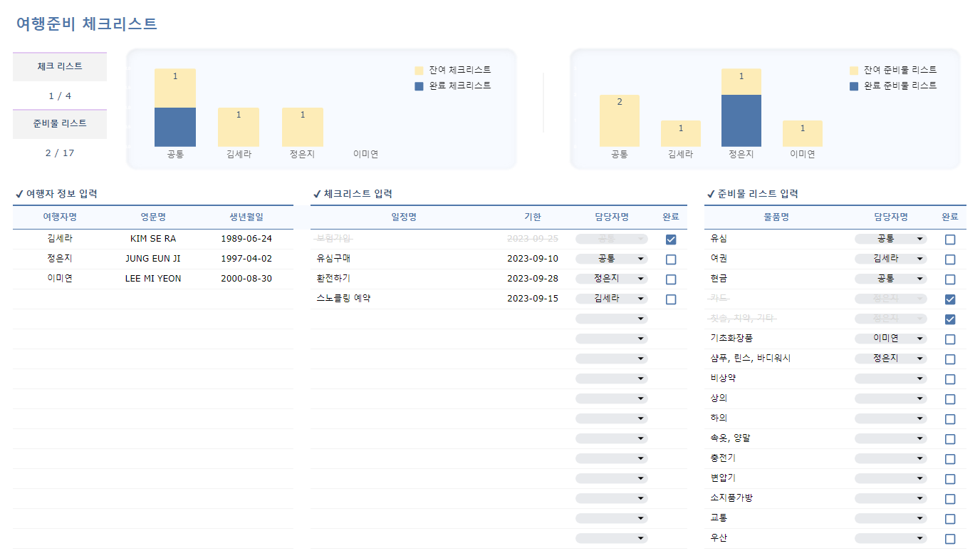Viewport: 980px width, 551px height.
Task: Uncheck the 카드 item checkbox
Action: pos(950,299)
